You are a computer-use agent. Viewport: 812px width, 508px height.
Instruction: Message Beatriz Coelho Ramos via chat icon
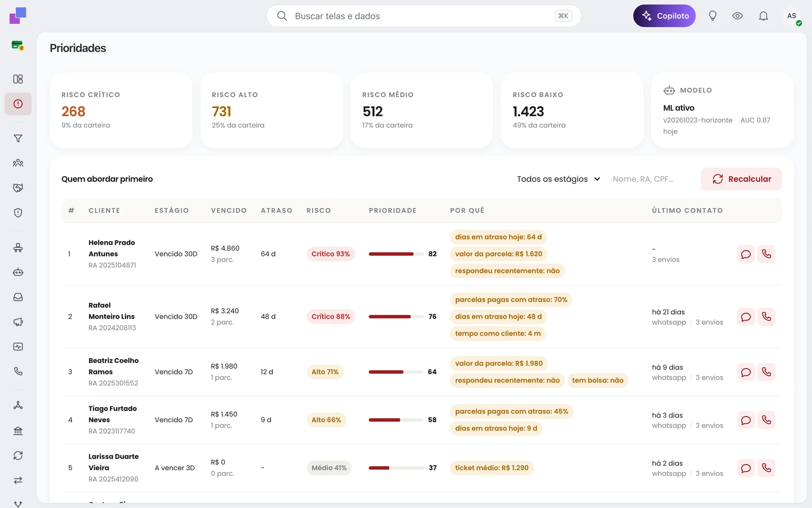(x=746, y=372)
